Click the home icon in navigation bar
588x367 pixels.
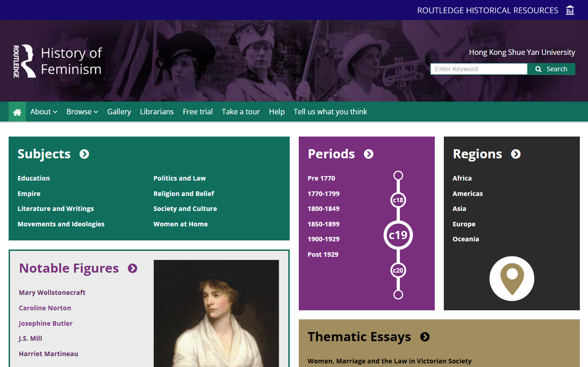point(17,112)
